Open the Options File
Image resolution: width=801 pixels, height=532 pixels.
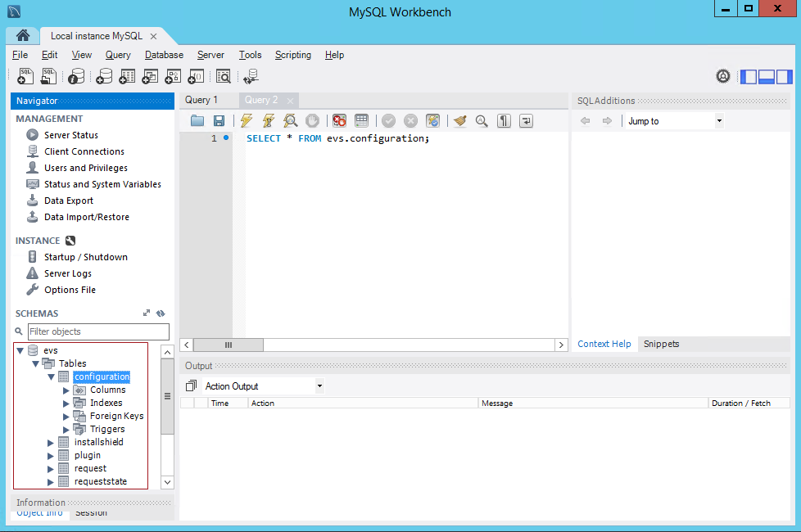pyautogui.click(x=70, y=290)
